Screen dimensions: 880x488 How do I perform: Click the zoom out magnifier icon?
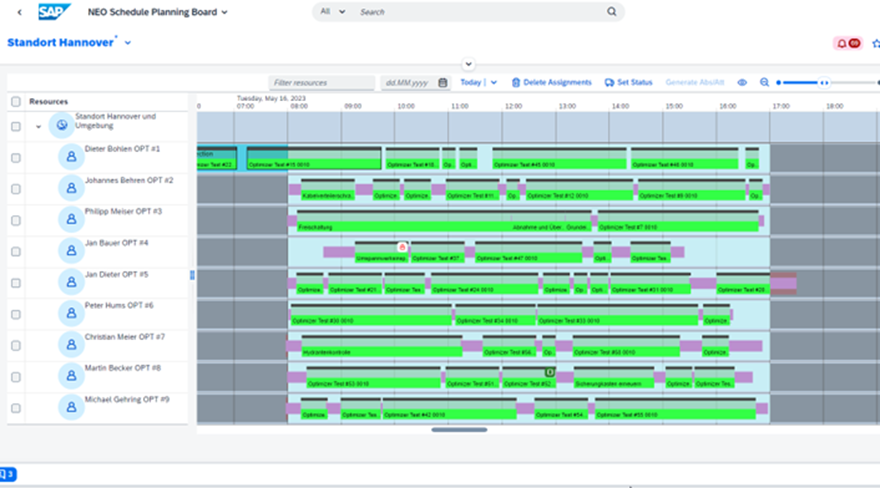tap(764, 82)
